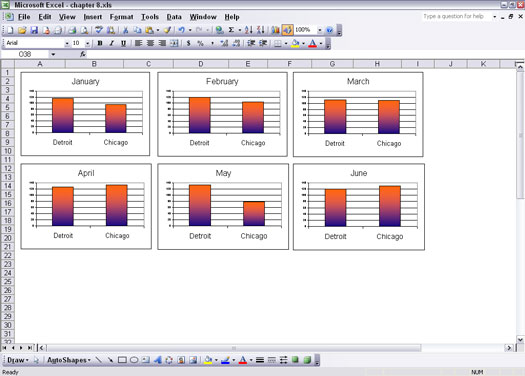Open the Insert menu

click(93, 17)
